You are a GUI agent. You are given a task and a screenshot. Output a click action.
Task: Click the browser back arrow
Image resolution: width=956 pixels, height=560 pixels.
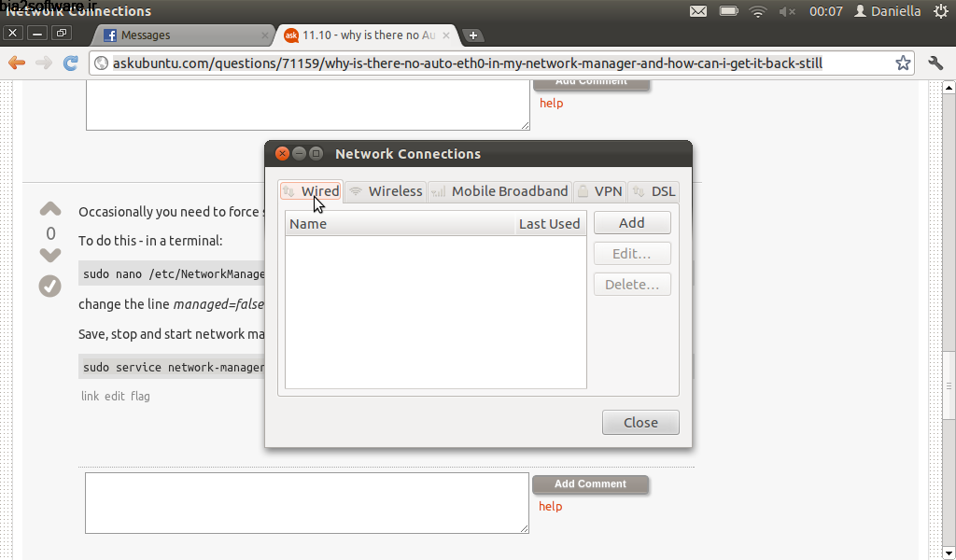16,63
